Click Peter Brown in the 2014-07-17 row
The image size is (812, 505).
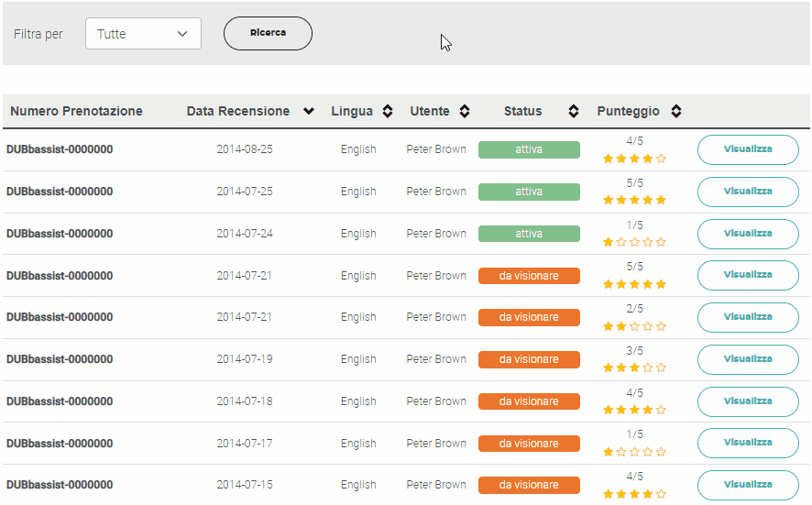[436, 444]
